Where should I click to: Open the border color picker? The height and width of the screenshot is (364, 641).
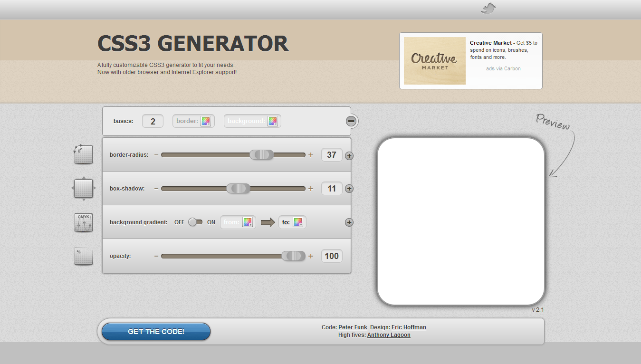205,121
